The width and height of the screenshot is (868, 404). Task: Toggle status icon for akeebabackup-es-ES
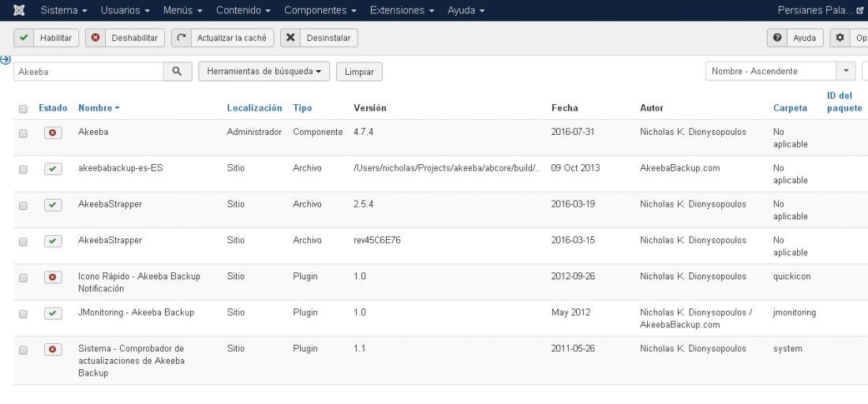[x=53, y=169]
